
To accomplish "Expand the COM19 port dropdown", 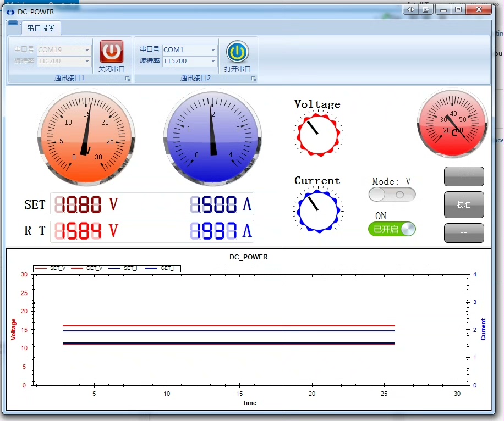I will tap(87, 50).
